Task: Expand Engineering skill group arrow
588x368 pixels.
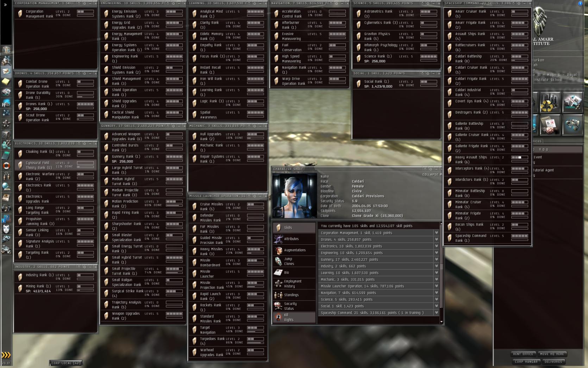Action: pos(437,253)
